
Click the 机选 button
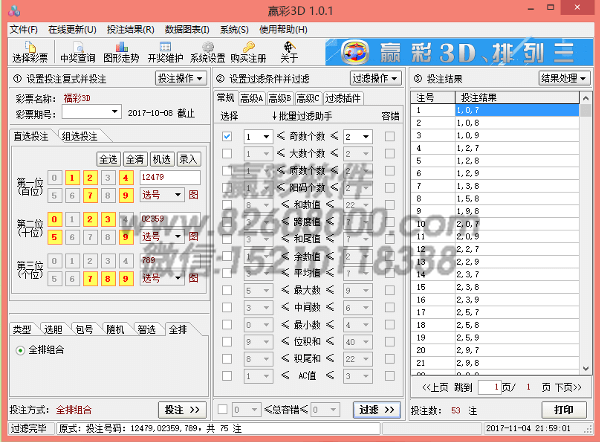coord(161,159)
